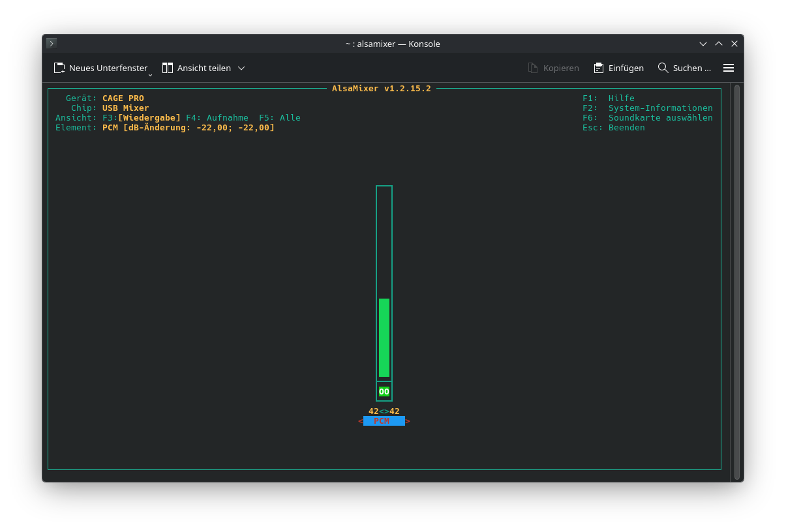Click the alsamixer Konsole title tab
This screenshot has height=532, width=786.
[393, 44]
